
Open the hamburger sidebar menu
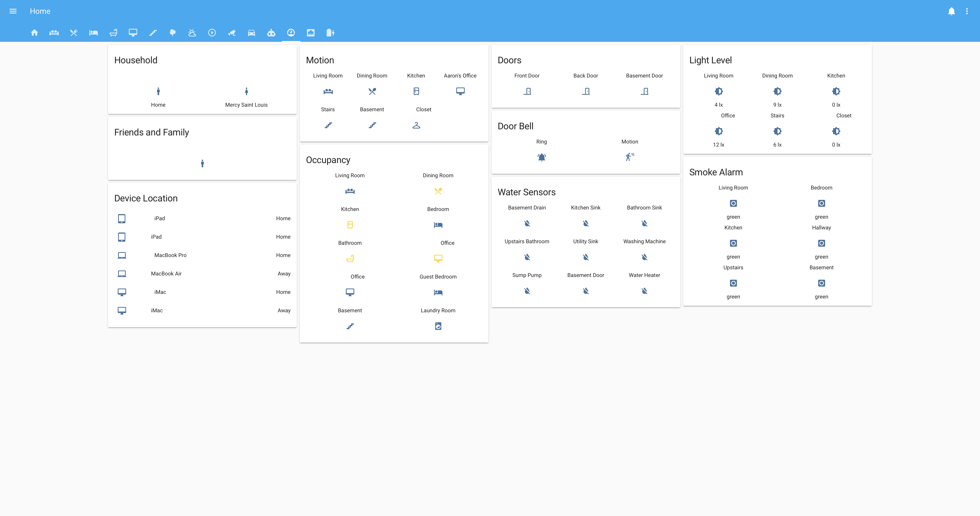point(13,11)
